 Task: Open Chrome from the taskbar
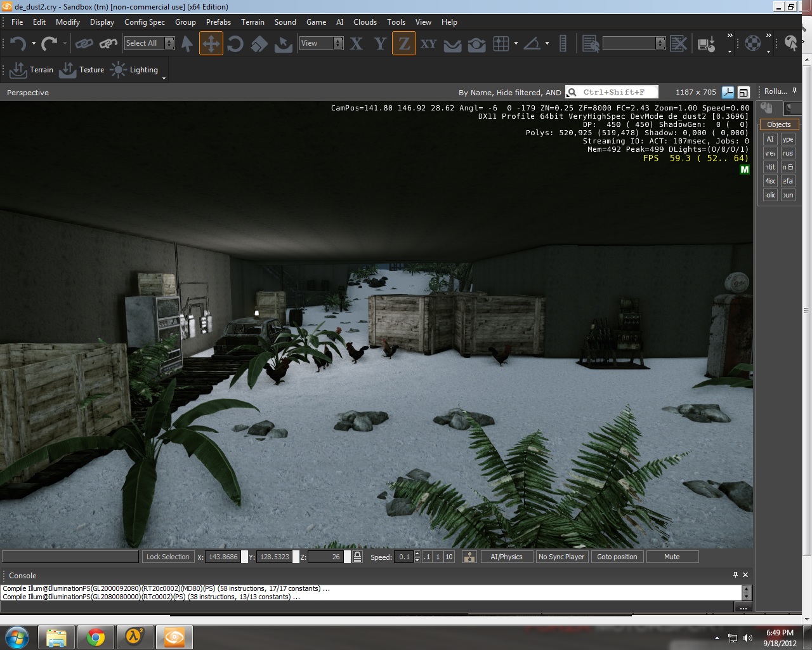[96, 637]
